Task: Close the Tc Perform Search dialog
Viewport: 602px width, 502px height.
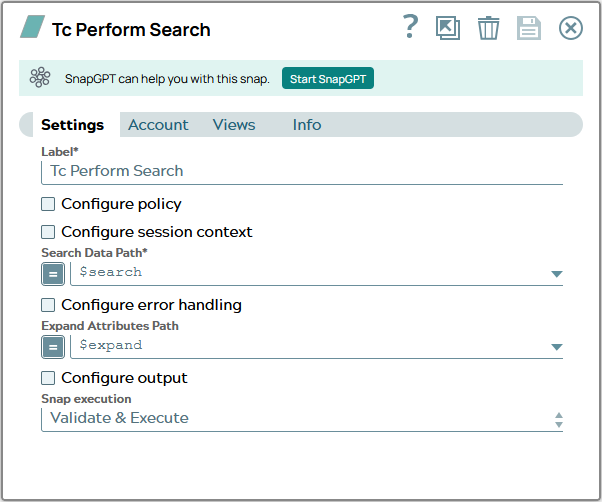Action: pos(571,28)
